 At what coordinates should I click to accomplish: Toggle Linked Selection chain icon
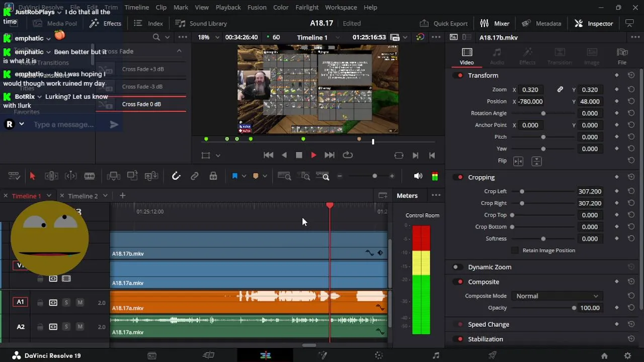pyautogui.click(x=195, y=176)
